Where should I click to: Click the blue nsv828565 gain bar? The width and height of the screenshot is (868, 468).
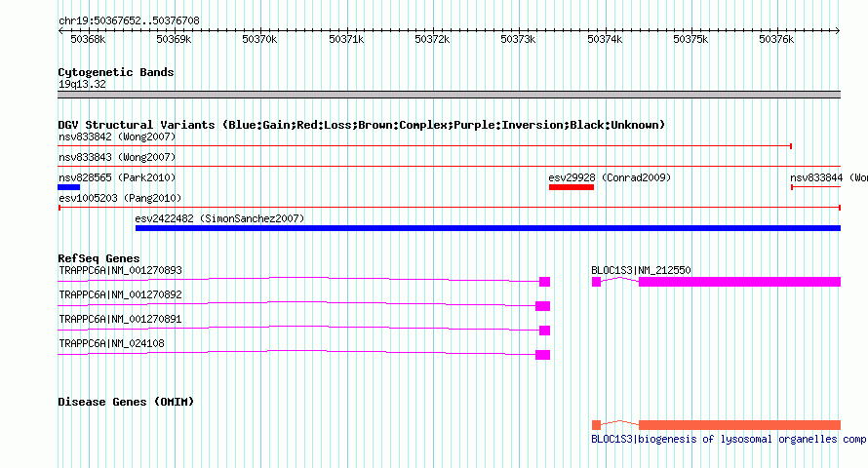pyautogui.click(x=68, y=187)
